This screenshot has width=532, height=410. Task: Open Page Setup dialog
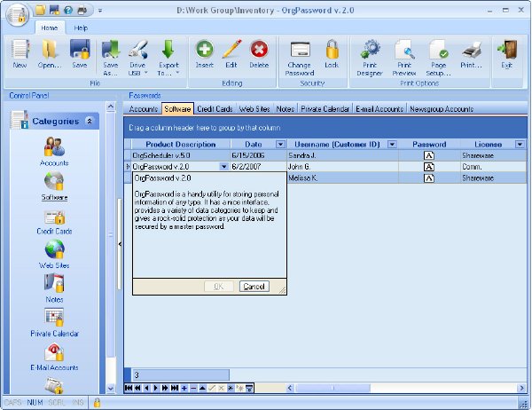point(438,58)
